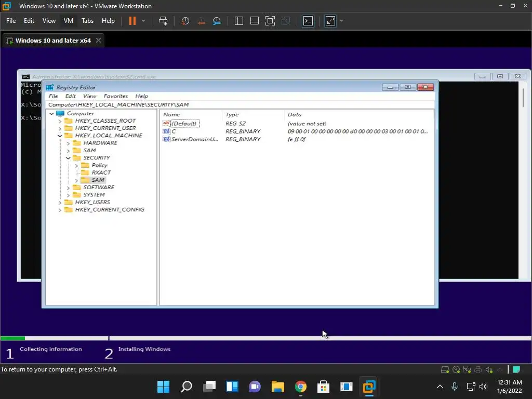
Task: Select the RXACT key
Action: (x=101, y=172)
